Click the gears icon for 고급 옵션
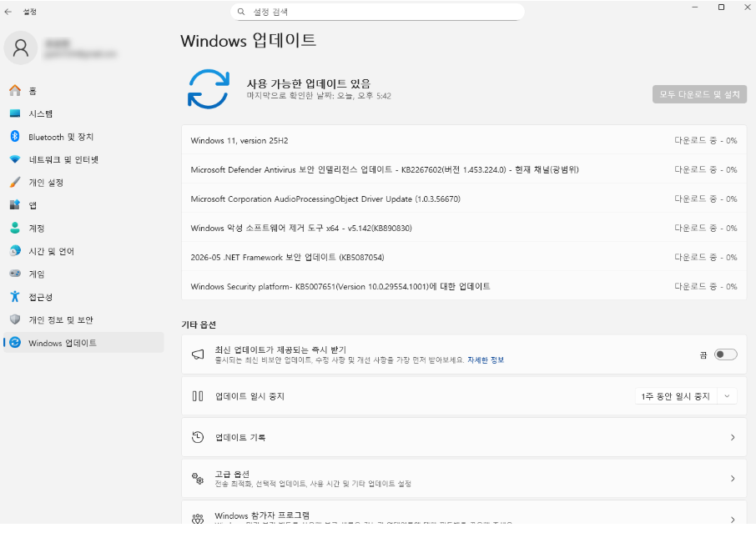 pyautogui.click(x=198, y=479)
